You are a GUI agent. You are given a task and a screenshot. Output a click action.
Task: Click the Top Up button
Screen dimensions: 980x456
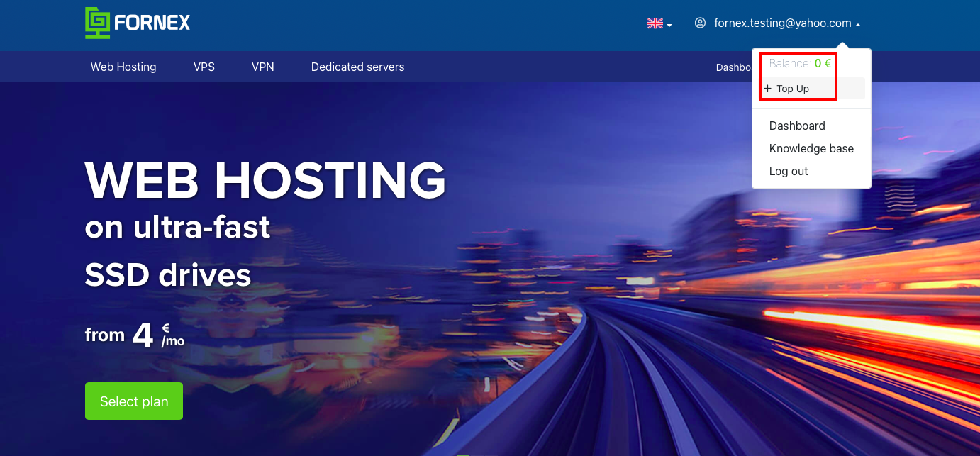(812, 89)
